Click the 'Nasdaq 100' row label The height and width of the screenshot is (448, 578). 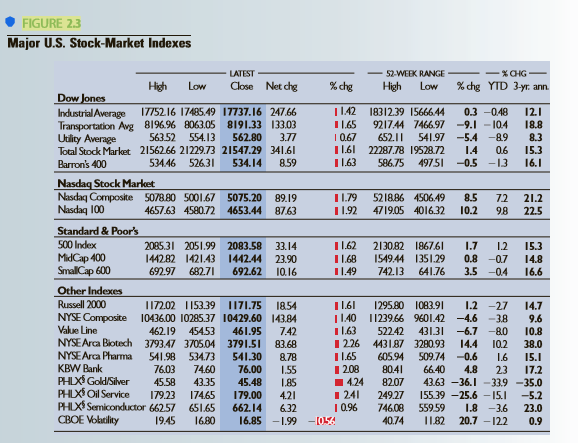tap(81, 210)
